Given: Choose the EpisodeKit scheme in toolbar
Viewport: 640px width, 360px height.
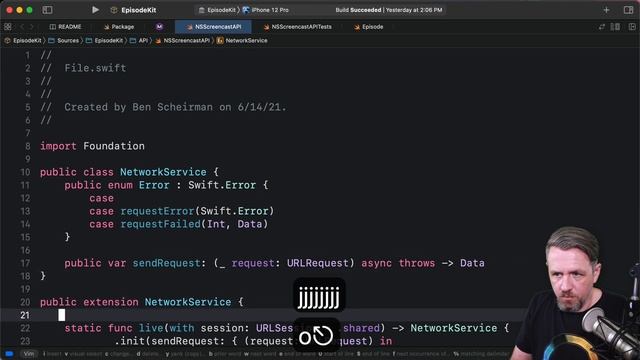Looking at the screenshot, I should click(218, 10).
